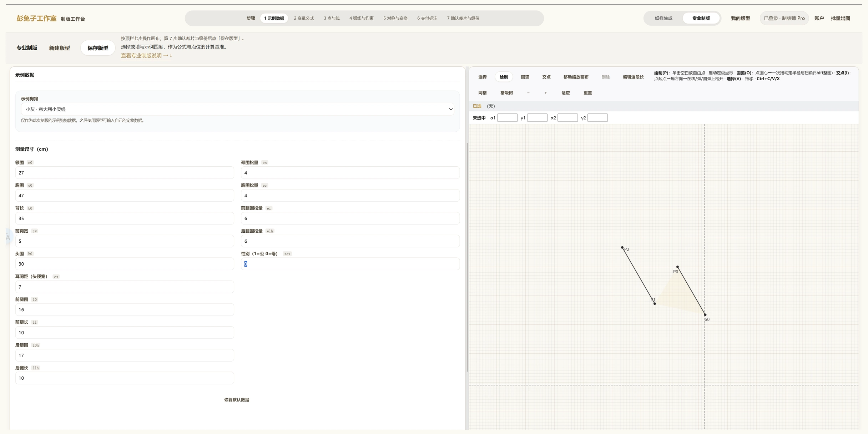Select the 选择 canvas tool

(x=482, y=77)
